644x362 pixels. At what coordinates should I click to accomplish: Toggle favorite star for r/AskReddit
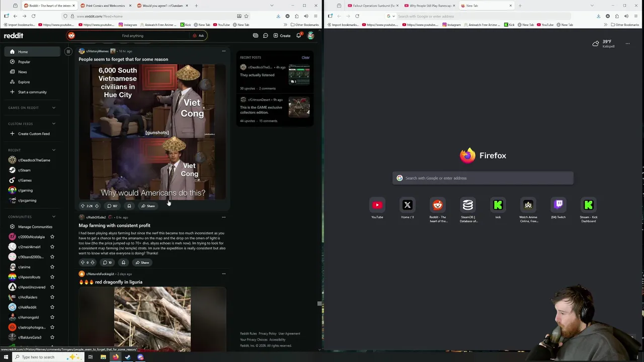[x=52, y=307]
